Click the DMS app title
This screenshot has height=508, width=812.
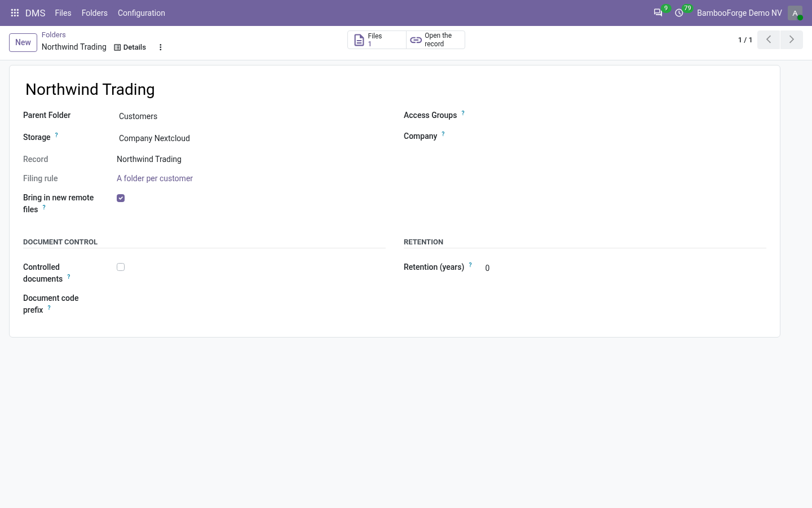tap(36, 13)
